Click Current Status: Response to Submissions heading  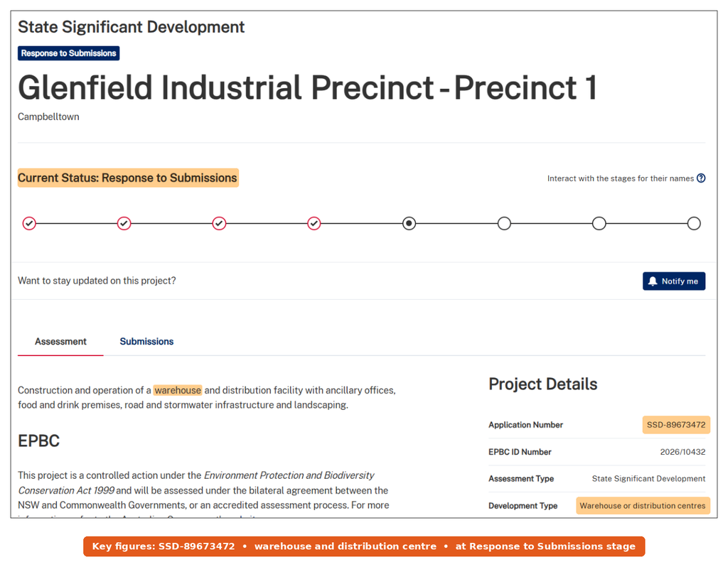[x=128, y=178]
